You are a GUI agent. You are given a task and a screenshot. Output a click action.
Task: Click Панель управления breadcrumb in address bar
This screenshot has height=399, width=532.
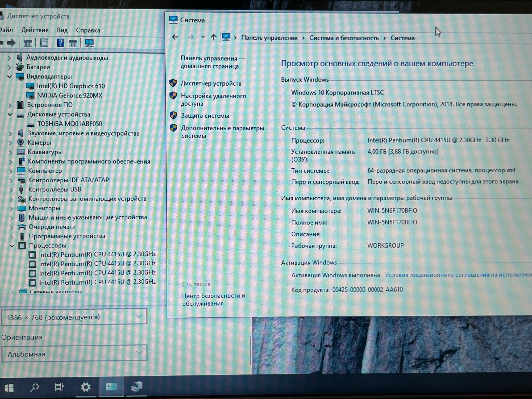[269, 38]
